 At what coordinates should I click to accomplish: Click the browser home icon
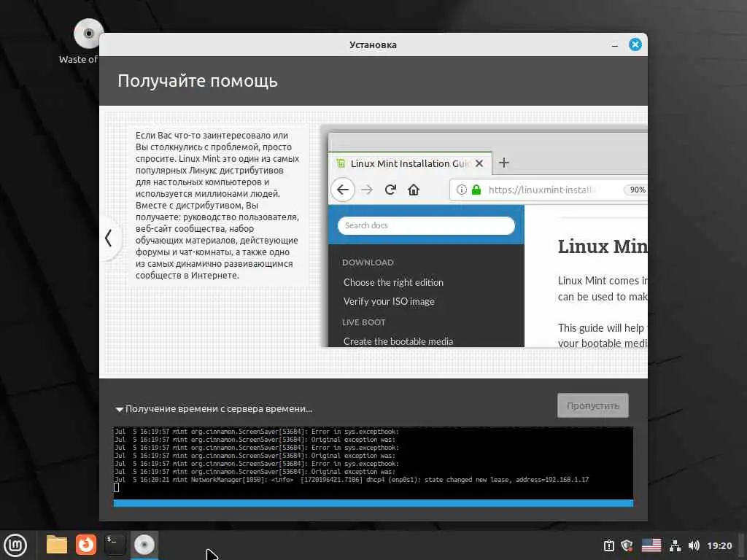[x=414, y=190]
